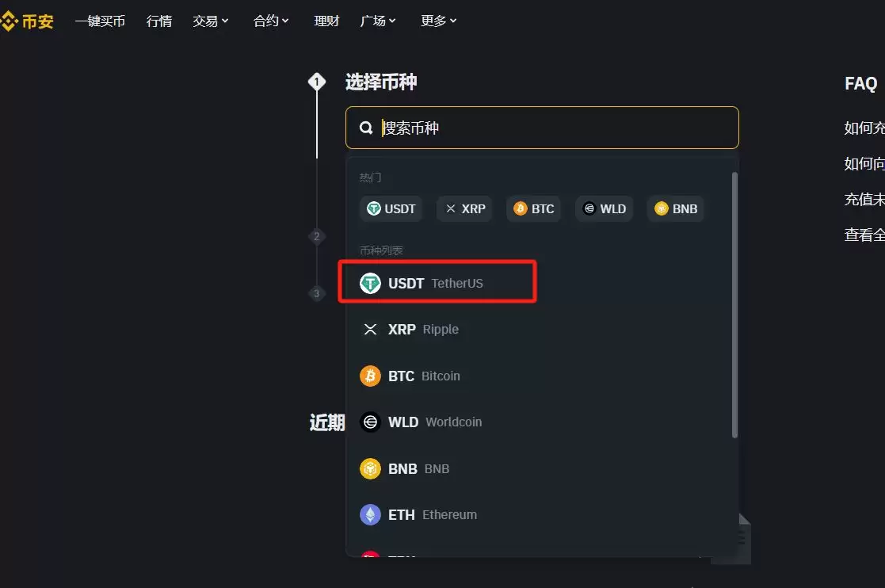Click the WLD Worldcoin icon shortcut
Viewport: 885px width, 588px height.
tap(589, 208)
